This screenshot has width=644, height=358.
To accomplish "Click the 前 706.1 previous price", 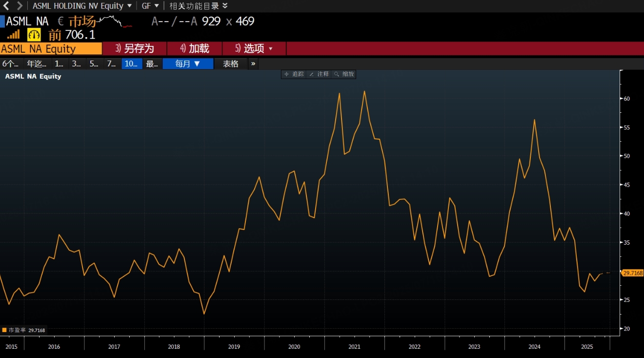I will tap(72, 35).
